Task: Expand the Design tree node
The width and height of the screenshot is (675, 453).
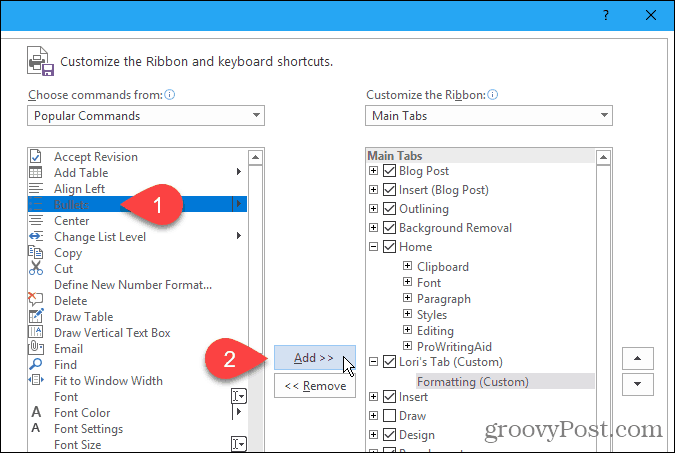Action: [x=373, y=434]
